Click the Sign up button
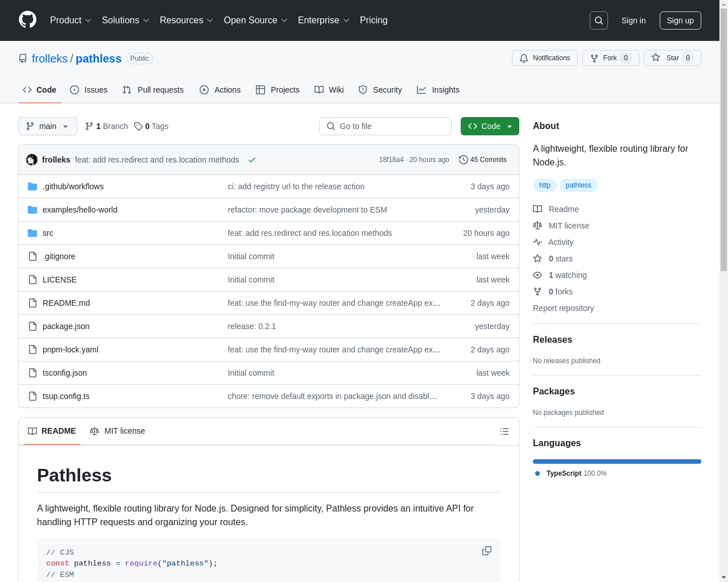 (x=680, y=20)
